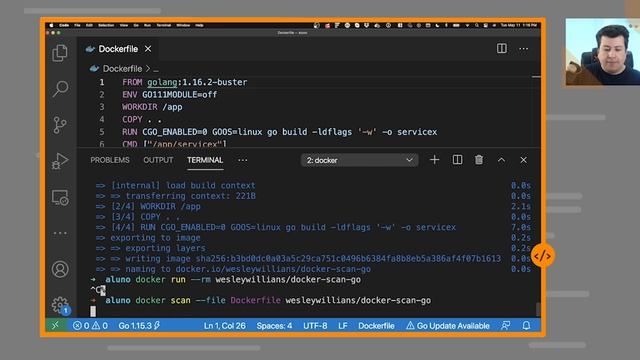Click terminal line 'docker run --rm'
The image size is (640, 360).
pos(226,280)
